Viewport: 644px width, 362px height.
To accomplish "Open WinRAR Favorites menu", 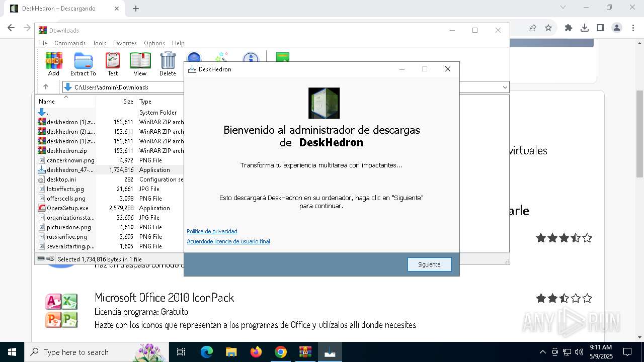I will [125, 43].
